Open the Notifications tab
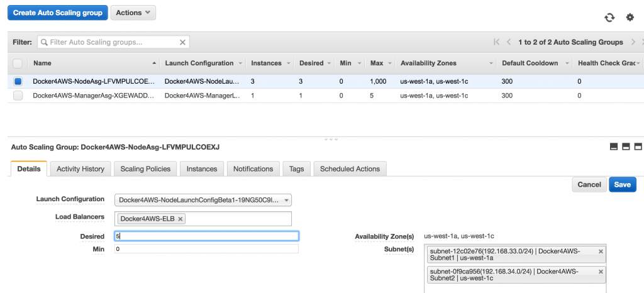 click(253, 169)
